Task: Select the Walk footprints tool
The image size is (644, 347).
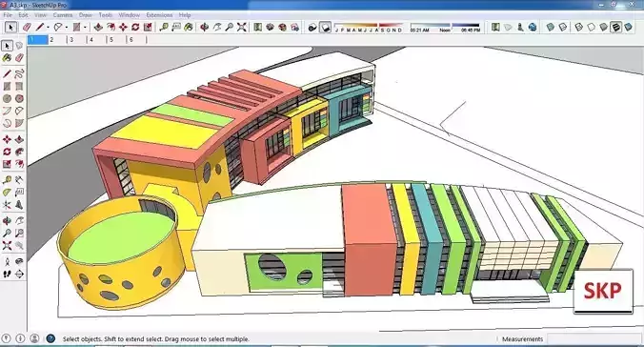Action: coord(7,274)
